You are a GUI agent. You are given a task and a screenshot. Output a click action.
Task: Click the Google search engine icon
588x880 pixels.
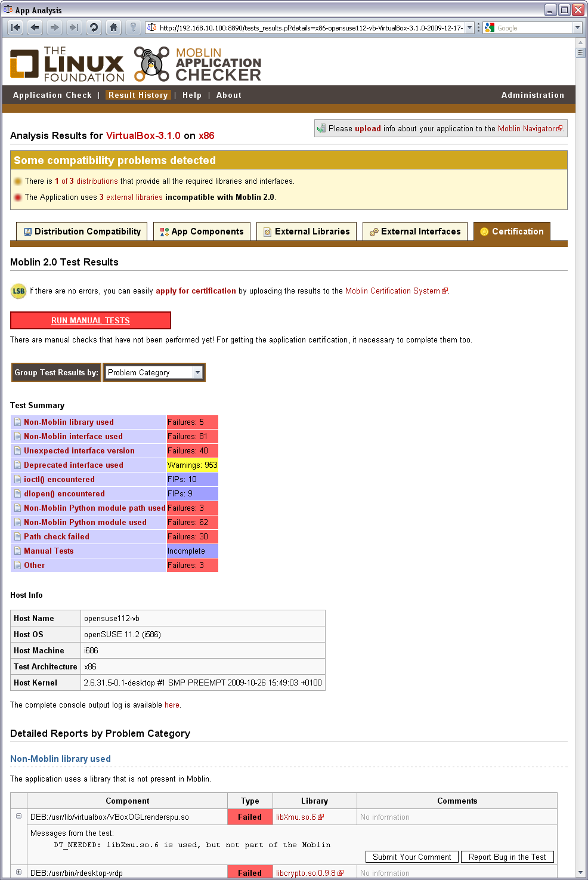pyautogui.click(x=490, y=27)
